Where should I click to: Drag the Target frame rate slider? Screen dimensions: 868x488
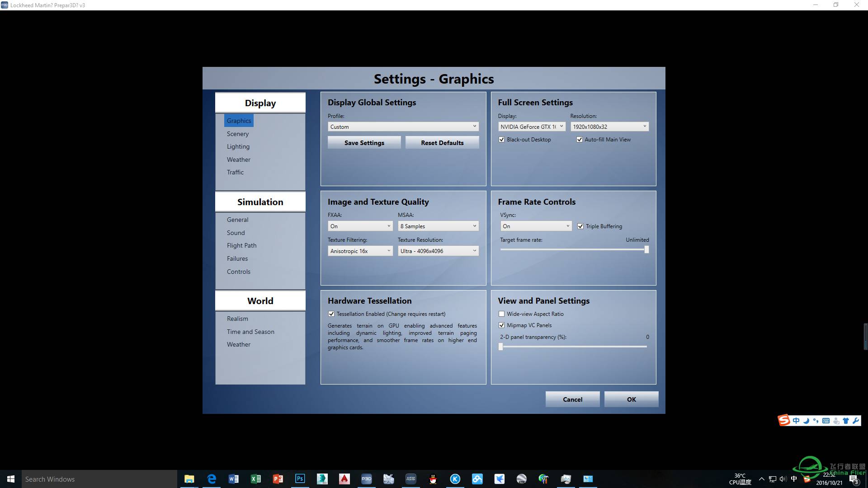click(x=646, y=249)
